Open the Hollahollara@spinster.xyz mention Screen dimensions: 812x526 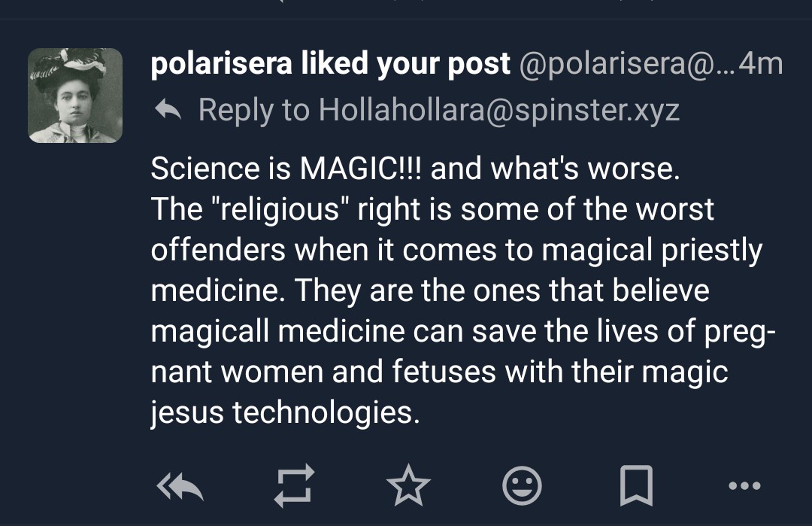pos(499,111)
